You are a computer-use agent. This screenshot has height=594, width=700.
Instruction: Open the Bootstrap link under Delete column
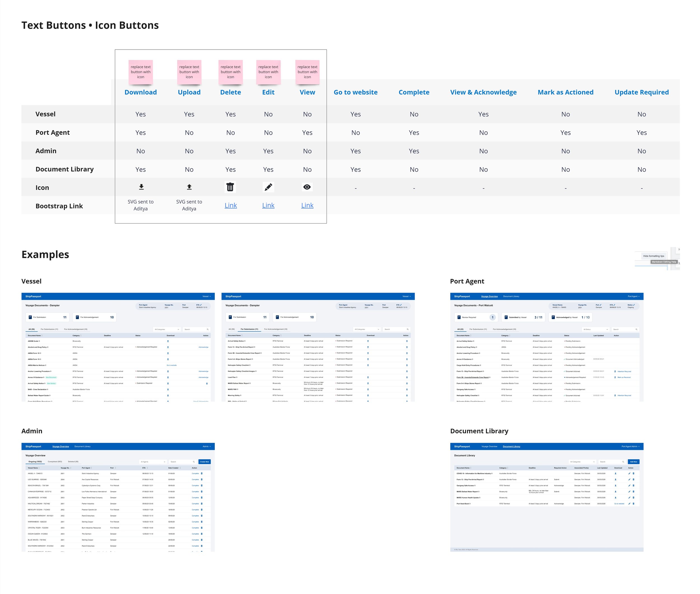point(231,205)
